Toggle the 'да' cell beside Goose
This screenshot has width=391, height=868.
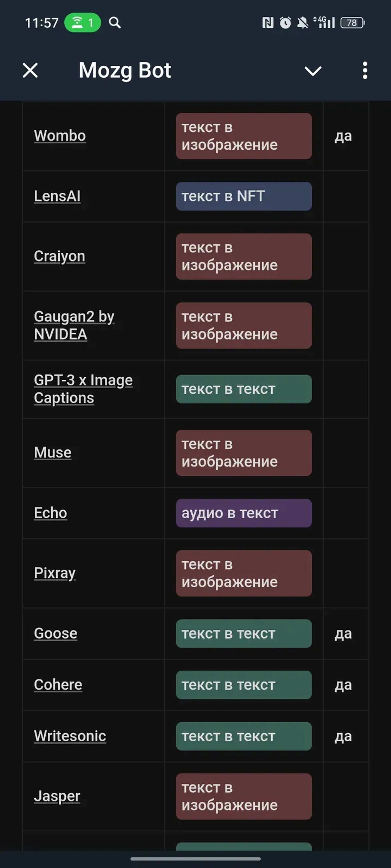(343, 634)
